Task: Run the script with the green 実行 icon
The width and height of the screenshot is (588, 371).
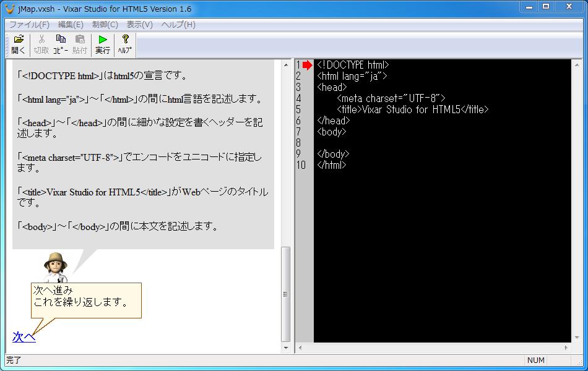Action: tap(103, 43)
